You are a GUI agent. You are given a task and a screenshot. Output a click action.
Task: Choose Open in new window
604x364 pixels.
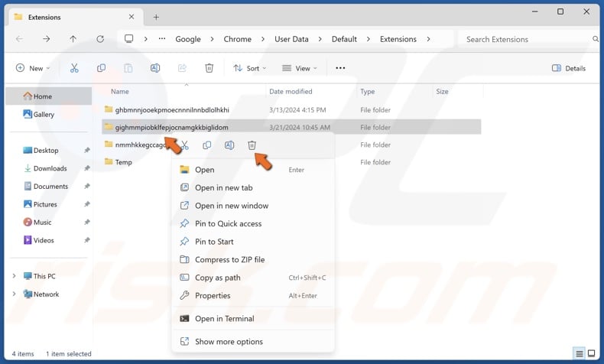click(253, 206)
